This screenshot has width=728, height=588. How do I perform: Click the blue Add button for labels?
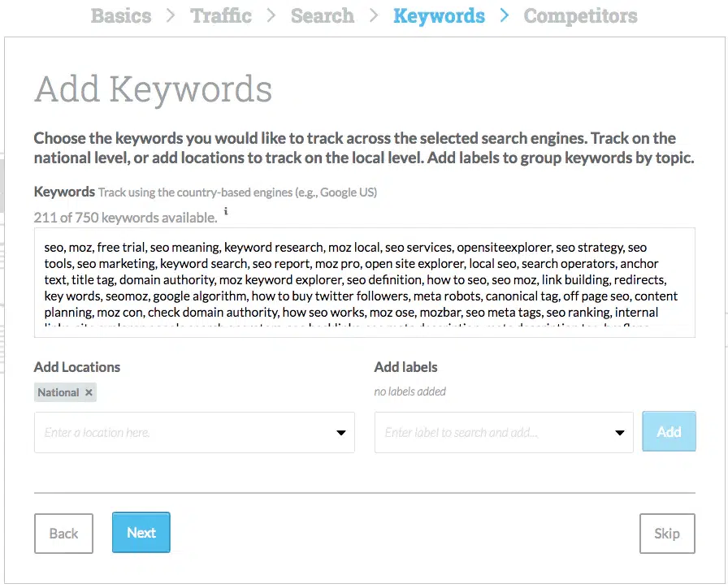[669, 431]
